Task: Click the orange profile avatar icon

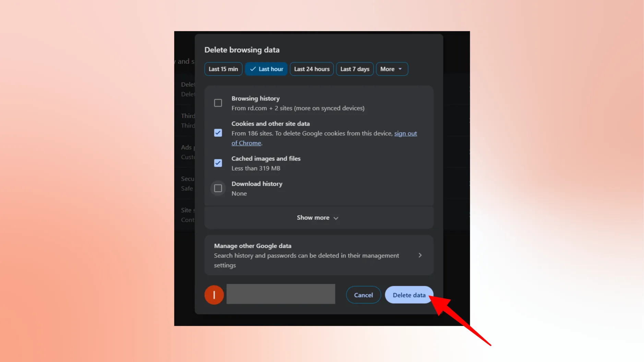Action: coord(214,295)
